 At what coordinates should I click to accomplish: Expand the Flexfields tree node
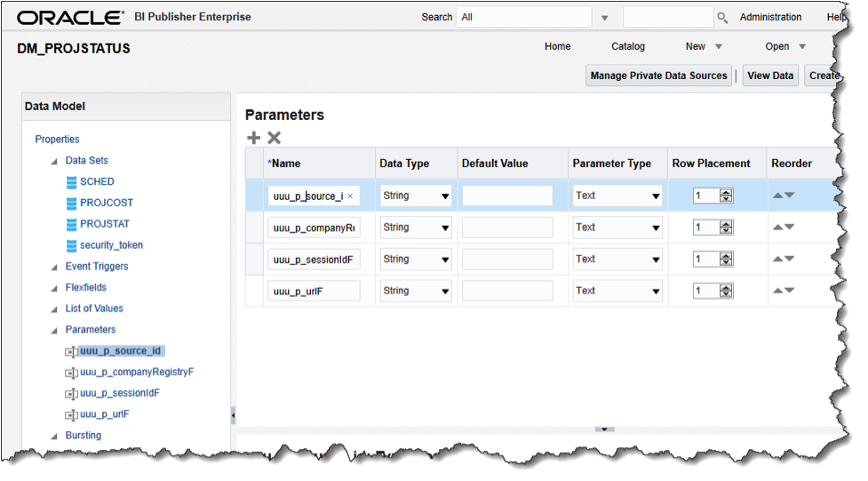tap(54, 289)
